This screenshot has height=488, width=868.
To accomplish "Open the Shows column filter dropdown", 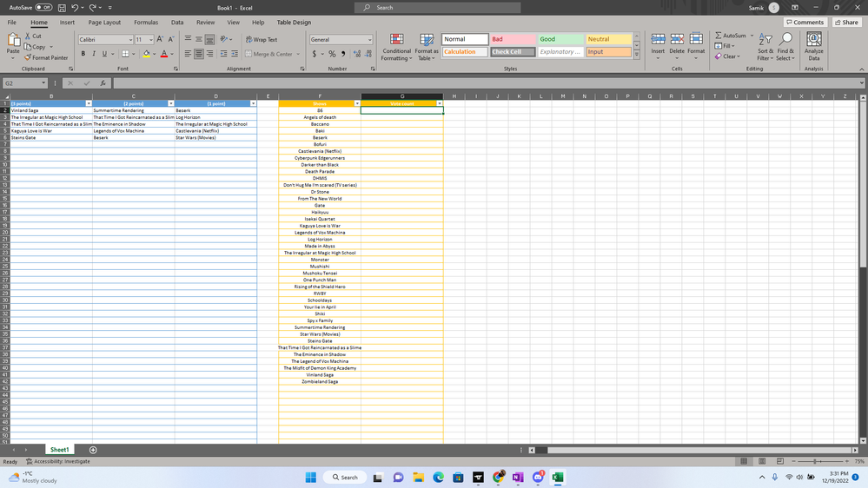I will click(357, 103).
